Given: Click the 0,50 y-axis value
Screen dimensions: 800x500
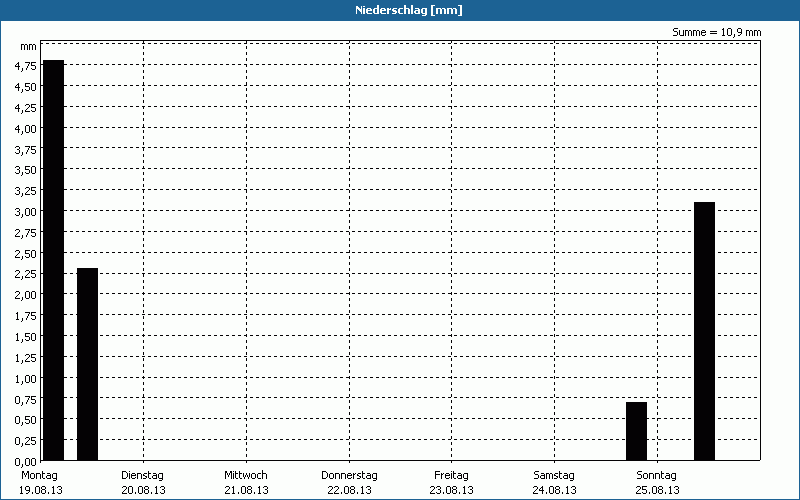Looking at the screenshot, I should click(x=26, y=420).
